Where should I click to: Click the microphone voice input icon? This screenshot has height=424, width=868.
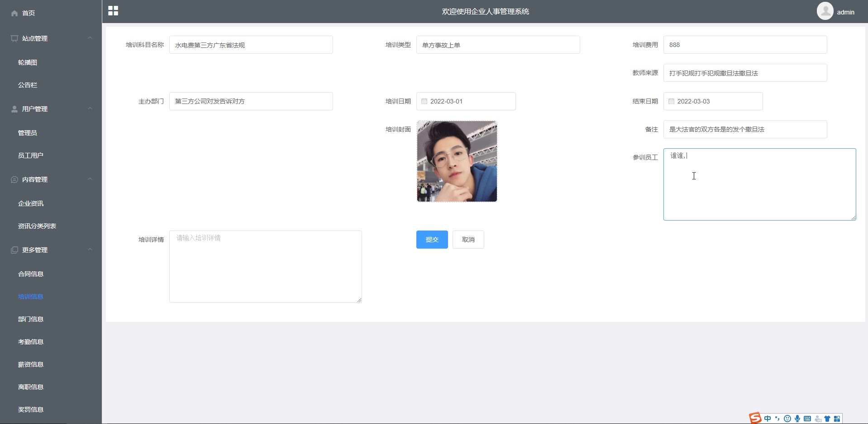[x=797, y=419]
